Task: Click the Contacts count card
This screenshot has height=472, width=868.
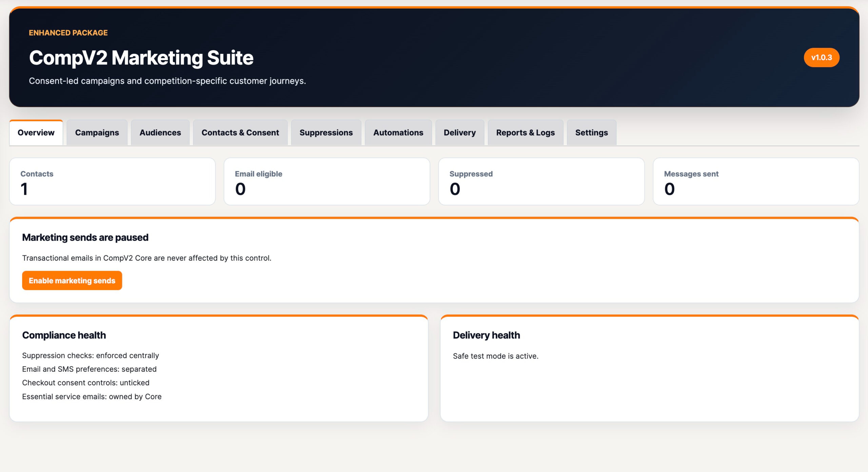Action: click(x=112, y=181)
